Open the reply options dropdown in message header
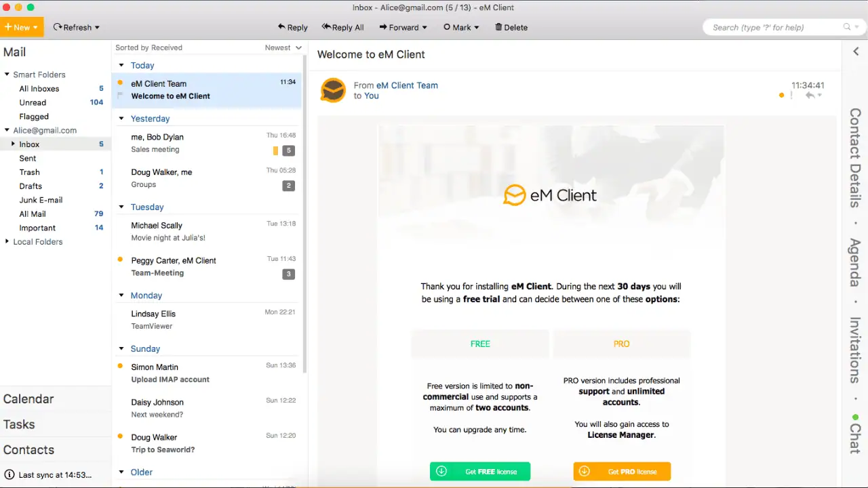 [819, 96]
